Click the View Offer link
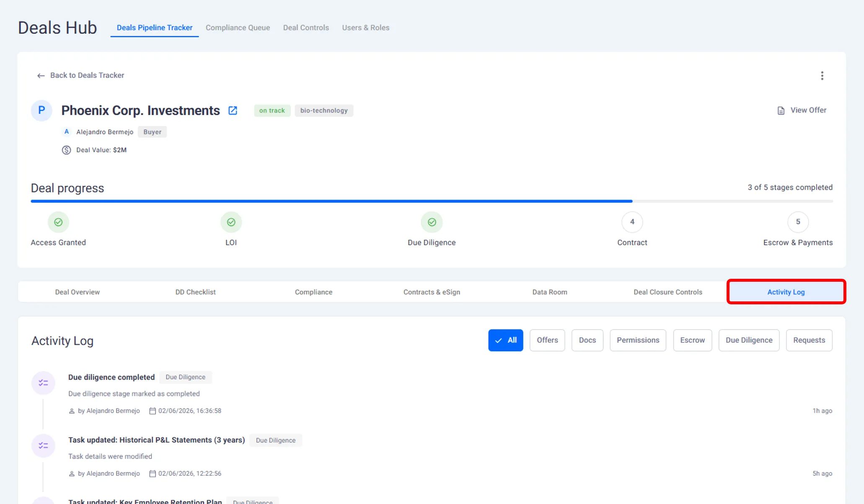The height and width of the screenshot is (504, 864). coord(808,110)
